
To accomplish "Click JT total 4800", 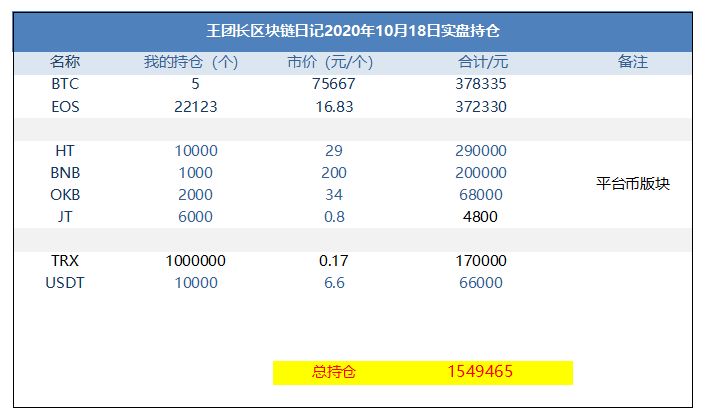I will pos(480,217).
